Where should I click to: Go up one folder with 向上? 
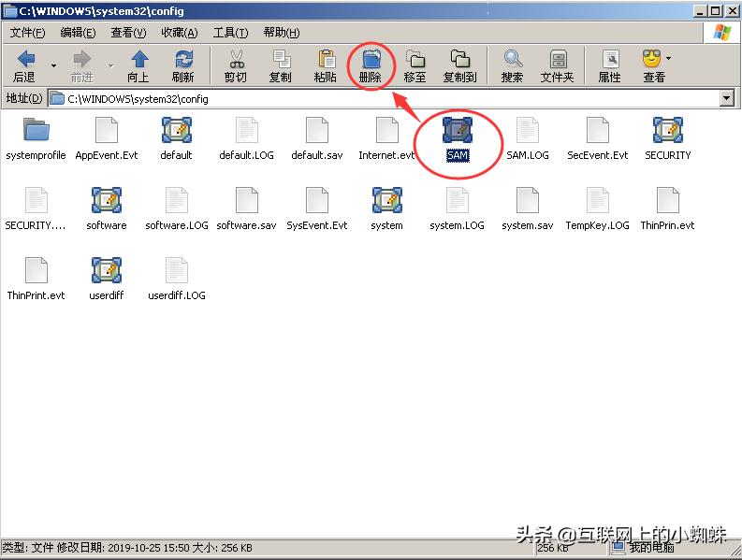(x=138, y=66)
